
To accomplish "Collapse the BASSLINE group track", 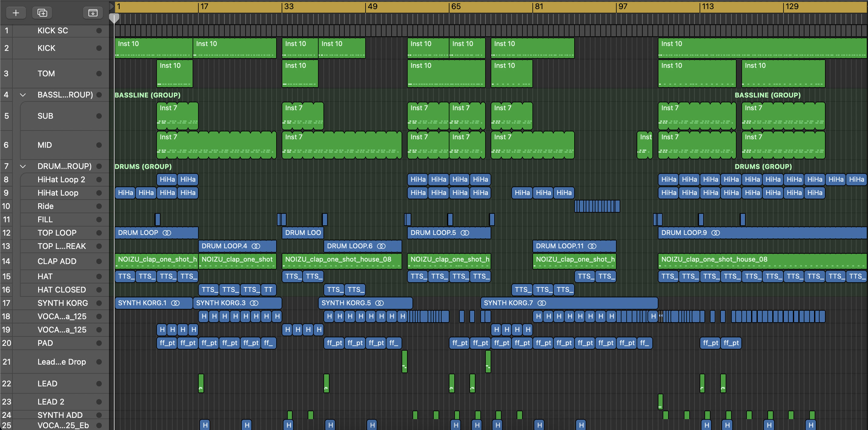I will 23,95.
